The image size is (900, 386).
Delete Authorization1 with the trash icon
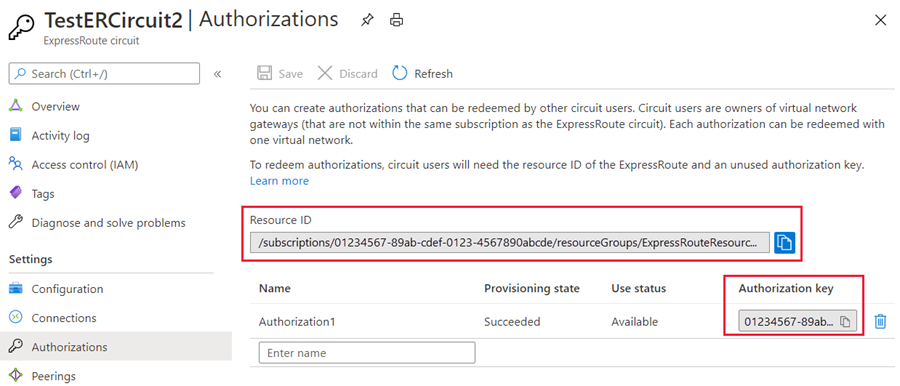coord(880,322)
